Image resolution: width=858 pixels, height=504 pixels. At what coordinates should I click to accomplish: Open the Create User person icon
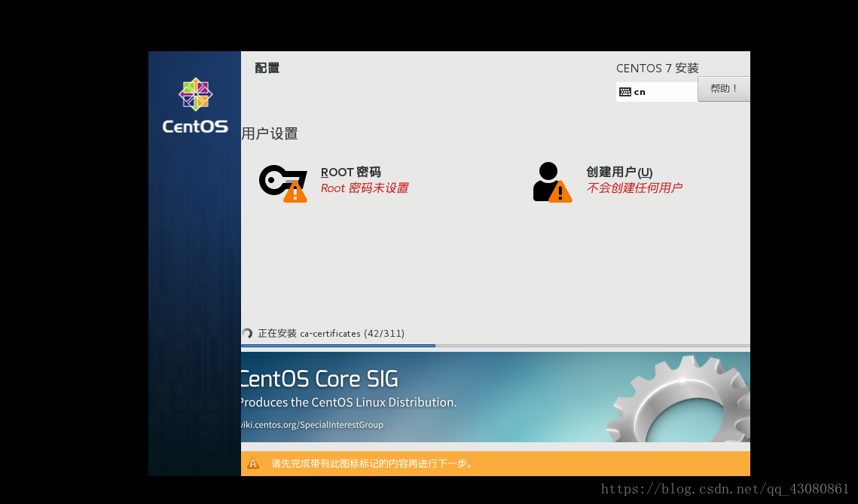(552, 182)
